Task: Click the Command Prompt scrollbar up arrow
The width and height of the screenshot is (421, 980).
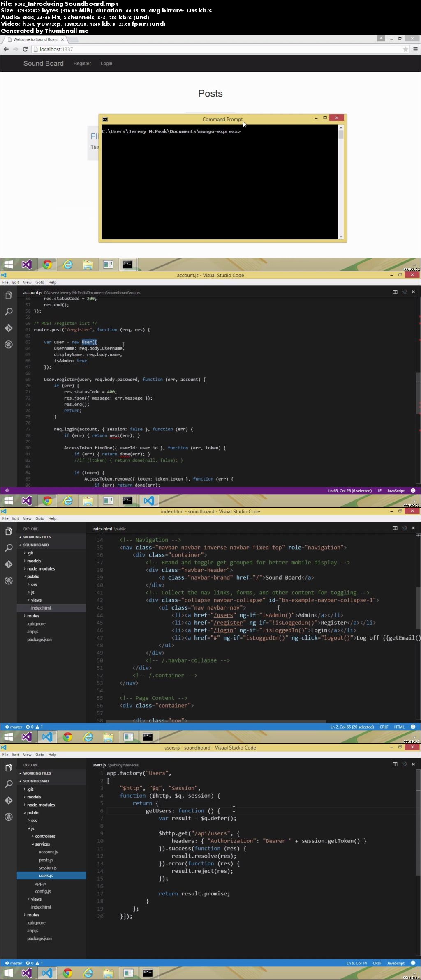Action: coord(341,128)
